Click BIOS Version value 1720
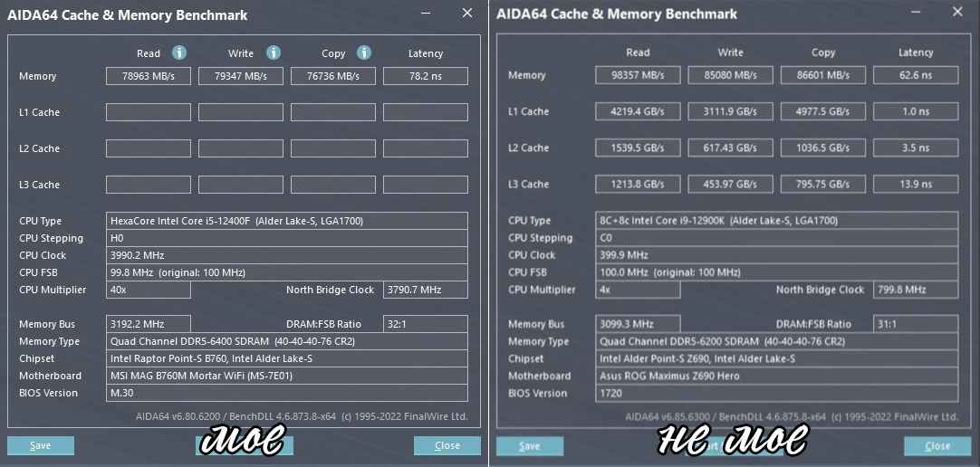Screen dimensions: 980x467 [777, 394]
